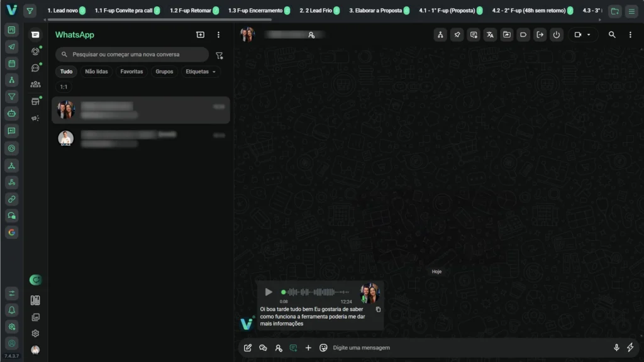
Task: Click the lightning quick replies icon
Action: click(630, 348)
